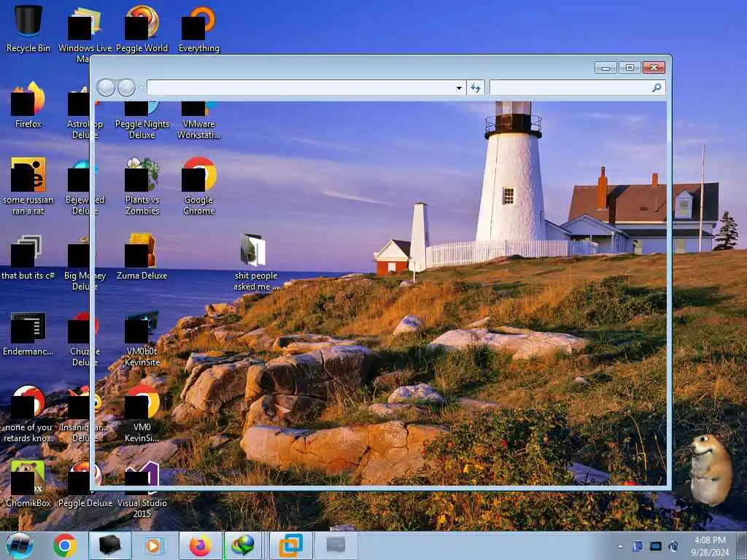Select the Peggle Nights Deluxe icon
Image resolution: width=747 pixels, height=560 pixels.
coord(142,120)
